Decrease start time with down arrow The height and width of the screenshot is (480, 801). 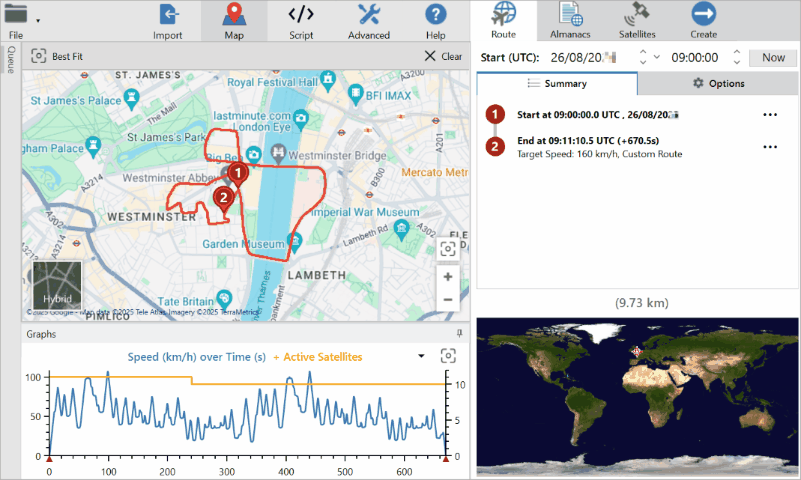click(736, 62)
